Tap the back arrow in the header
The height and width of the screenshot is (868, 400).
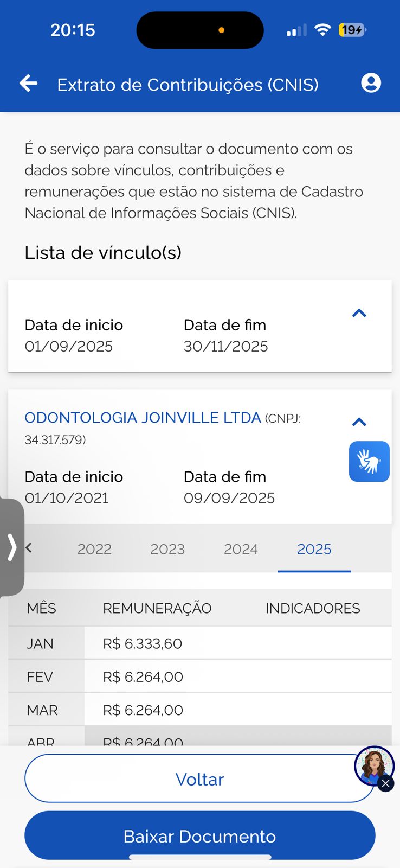click(29, 84)
